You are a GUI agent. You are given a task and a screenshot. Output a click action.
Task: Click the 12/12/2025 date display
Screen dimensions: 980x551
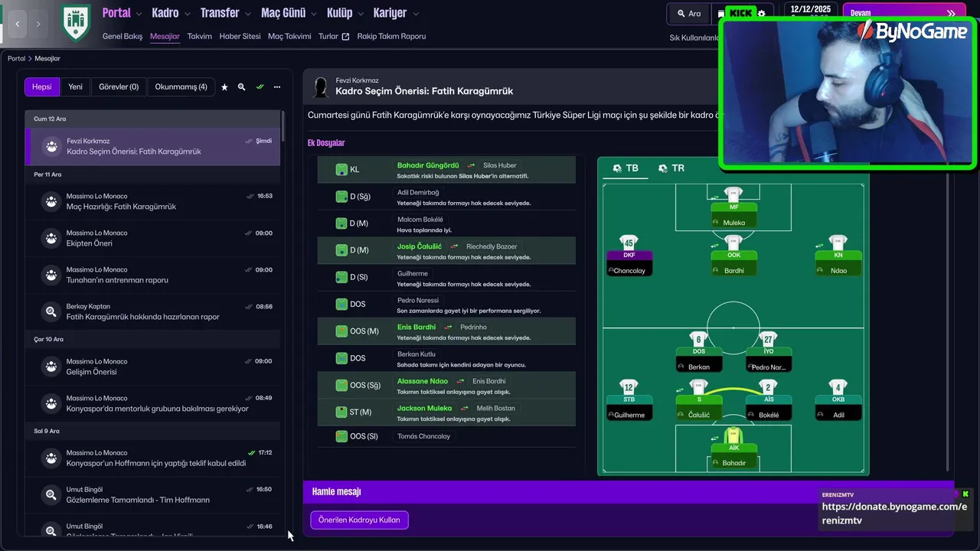[810, 9]
